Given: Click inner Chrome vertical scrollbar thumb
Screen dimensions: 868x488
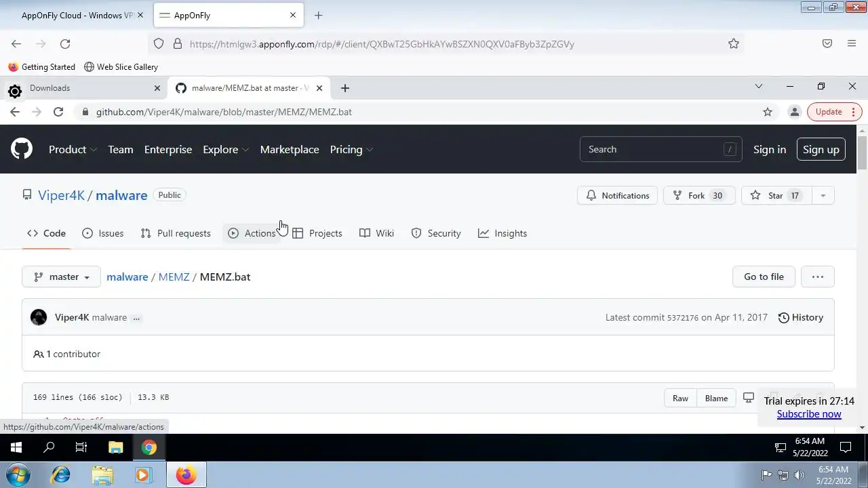Looking at the screenshot, I should [x=862, y=152].
